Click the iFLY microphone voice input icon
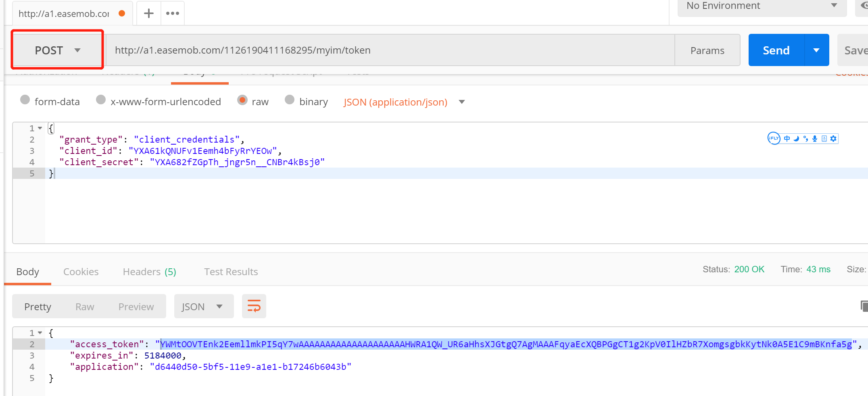This screenshot has width=868, height=396. 815,139
